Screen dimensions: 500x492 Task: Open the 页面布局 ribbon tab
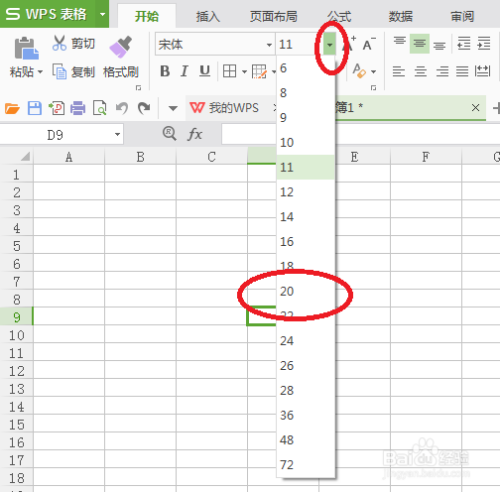click(x=274, y=16)
